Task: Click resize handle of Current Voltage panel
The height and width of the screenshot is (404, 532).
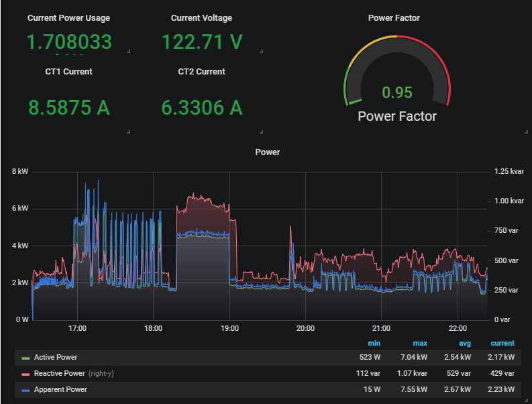Action: pyautogui.click(x=262, y=51)
